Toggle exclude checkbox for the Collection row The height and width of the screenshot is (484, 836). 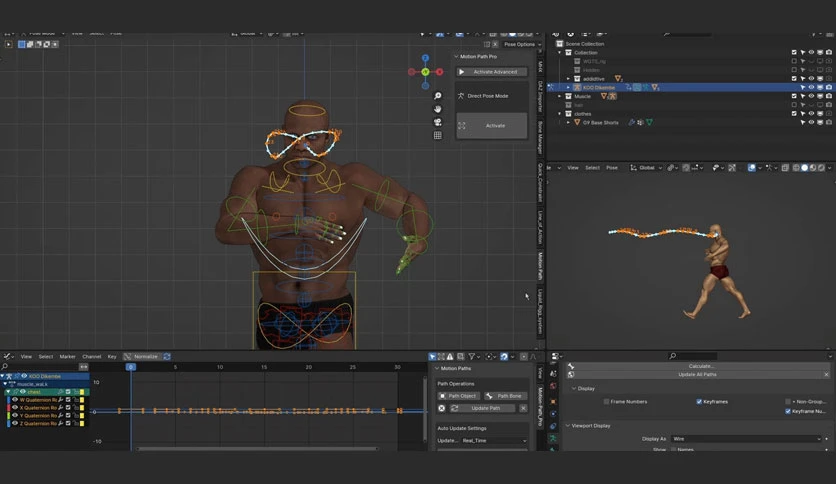[794, 52]
